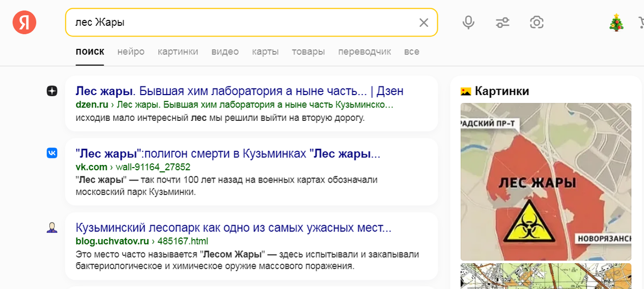Viewport: 644px width, 289px height.
Task: Click the Dzen favicon beside first result
Action: tap(52, 91)
